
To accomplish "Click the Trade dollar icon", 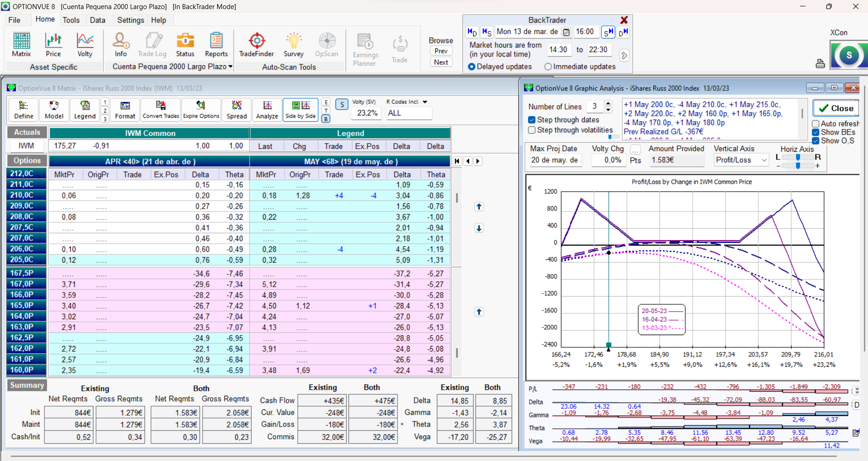I will click(x=400, y=50).
